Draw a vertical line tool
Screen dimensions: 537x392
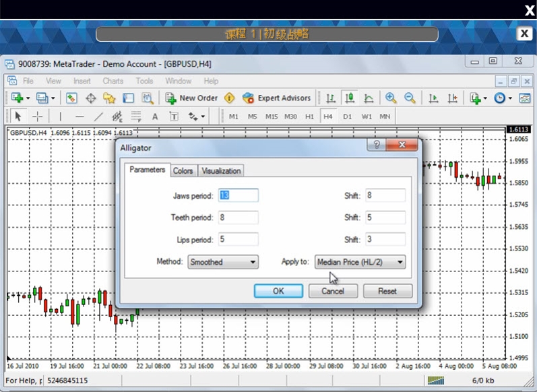[x=60, y=117]
